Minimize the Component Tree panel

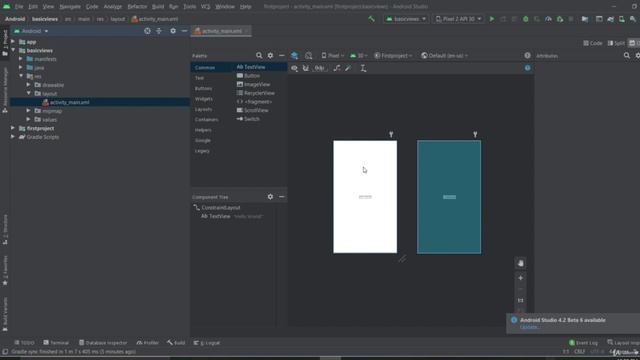[x=282, y=197]
